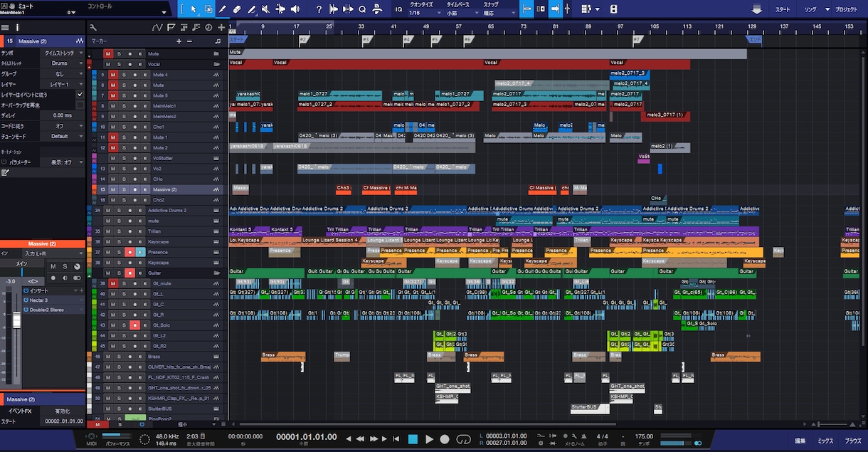868x452 pixels.
Task: Open the Browse panel button
Action: pyautogui.click(x=852, y=441)
